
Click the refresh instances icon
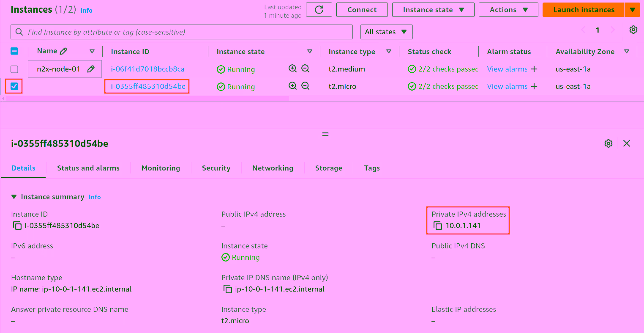click(319, 9)
